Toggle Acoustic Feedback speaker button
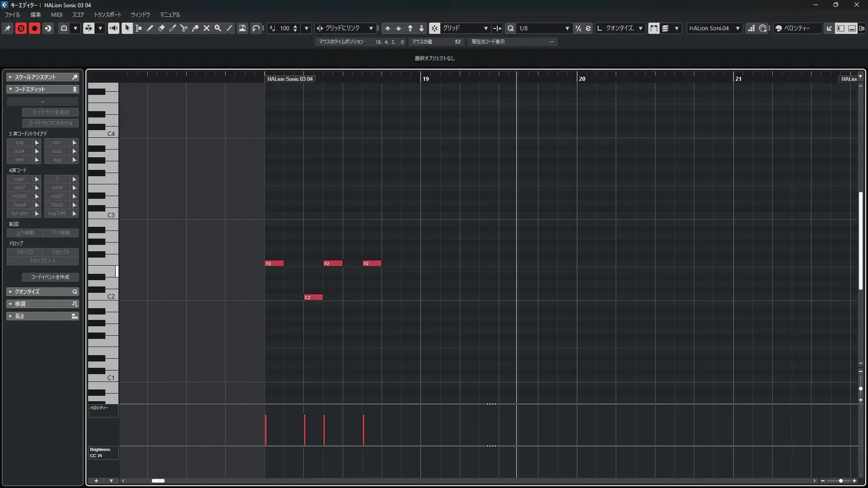 click(113, 28)
